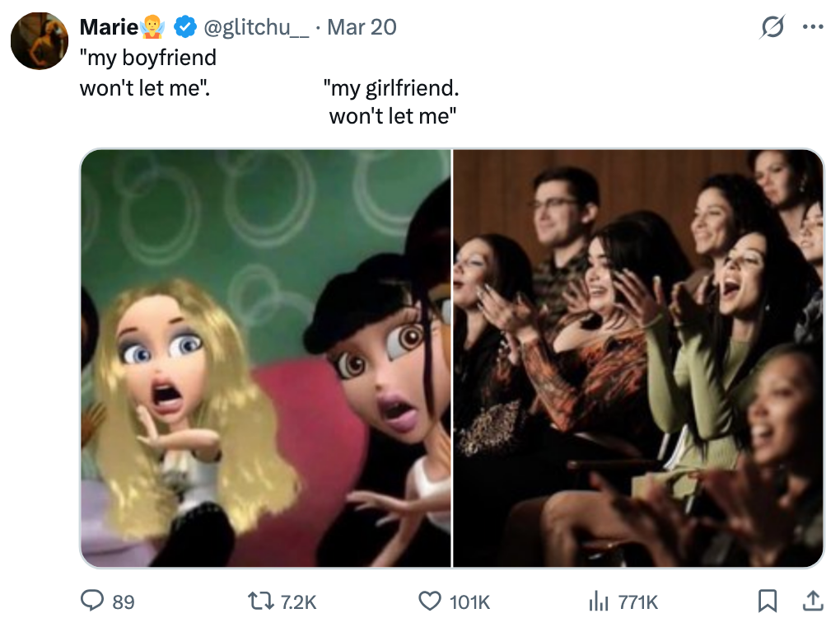Viewport: 840px width, 618px height.
Task: Click the 101K likes count
Action: tap(469, 602)
